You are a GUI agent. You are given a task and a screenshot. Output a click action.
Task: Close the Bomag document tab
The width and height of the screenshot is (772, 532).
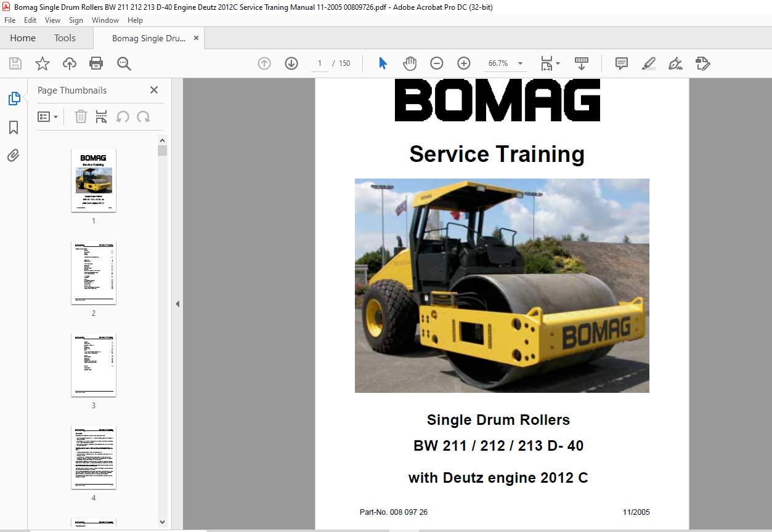196,38
